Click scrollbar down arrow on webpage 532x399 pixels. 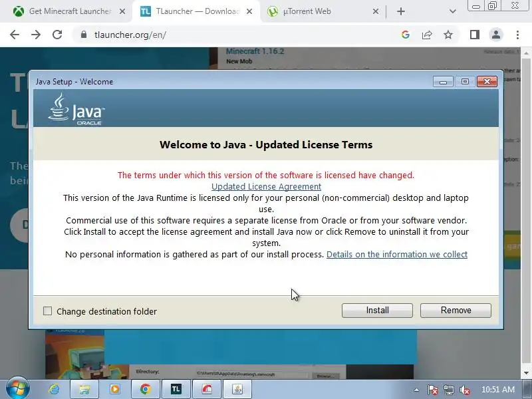pyautogui.click(x=526, y=373)
